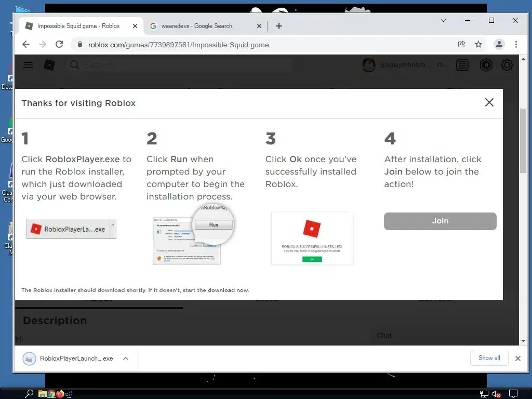Click the Roblox logo in site header
The width and height of the screenshot is (532, 399).
(x=49, y=65)
